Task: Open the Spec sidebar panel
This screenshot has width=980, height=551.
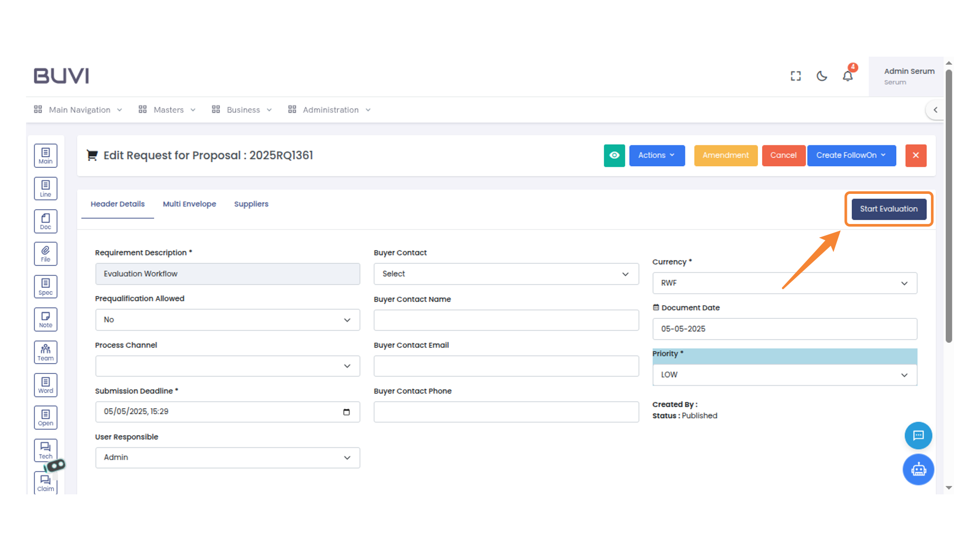Action: coord(45,286)
